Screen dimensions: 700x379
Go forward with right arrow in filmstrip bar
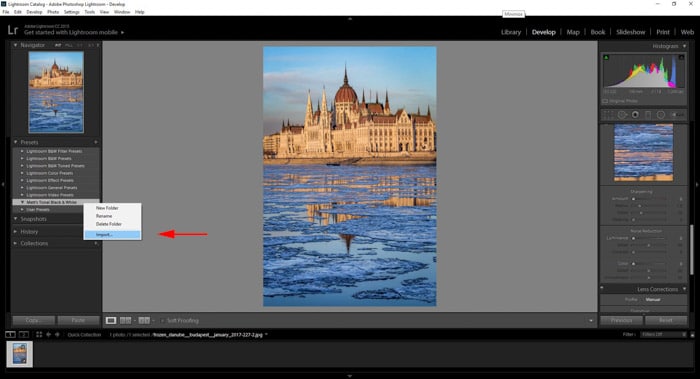point(57,334)
